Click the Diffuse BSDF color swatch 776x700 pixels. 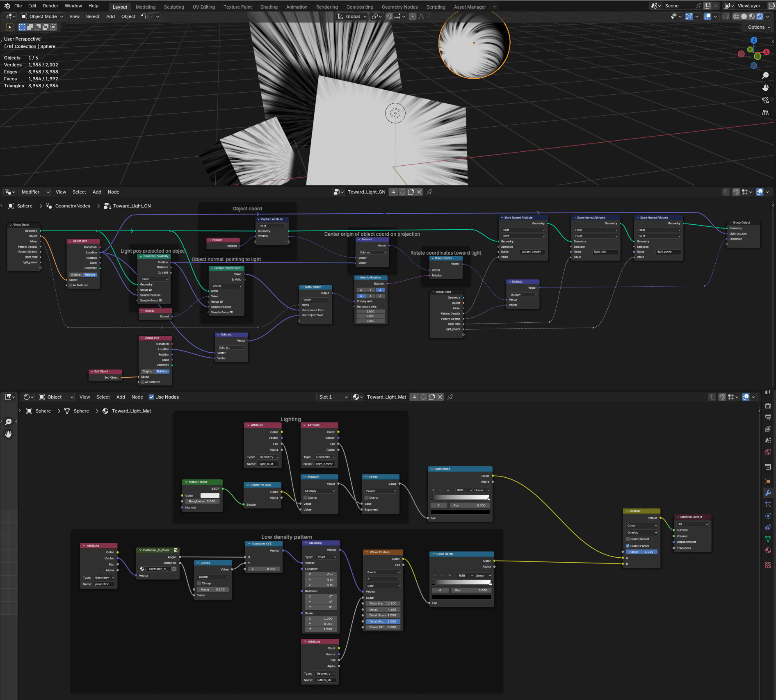coord(210,495)
